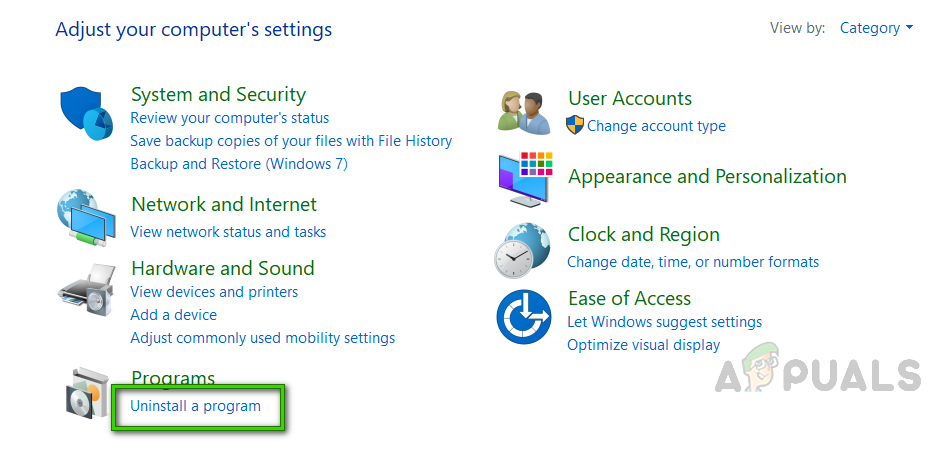
Task: Click the Appearance and Personalization heading
Action: click(707, 177)
